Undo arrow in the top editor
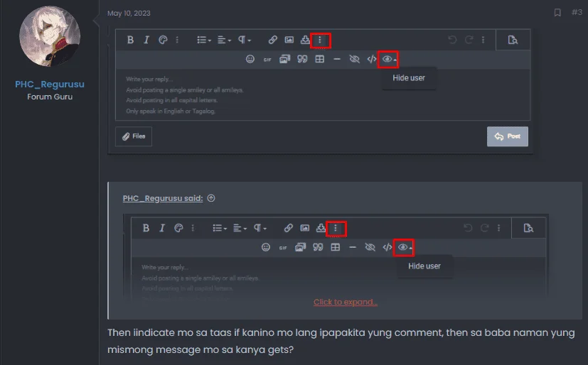The height and width of the screenshot is (365, 588). [452, 40]
